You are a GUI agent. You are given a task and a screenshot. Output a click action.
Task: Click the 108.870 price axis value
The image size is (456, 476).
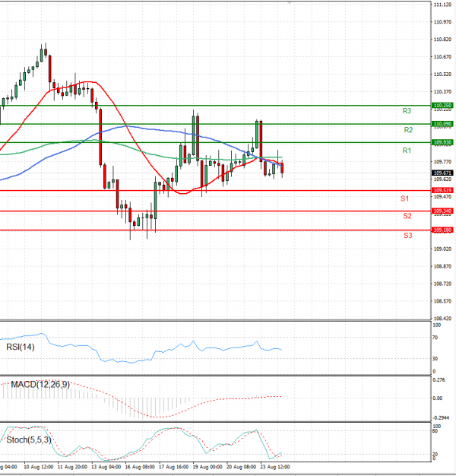pos(442,266)
